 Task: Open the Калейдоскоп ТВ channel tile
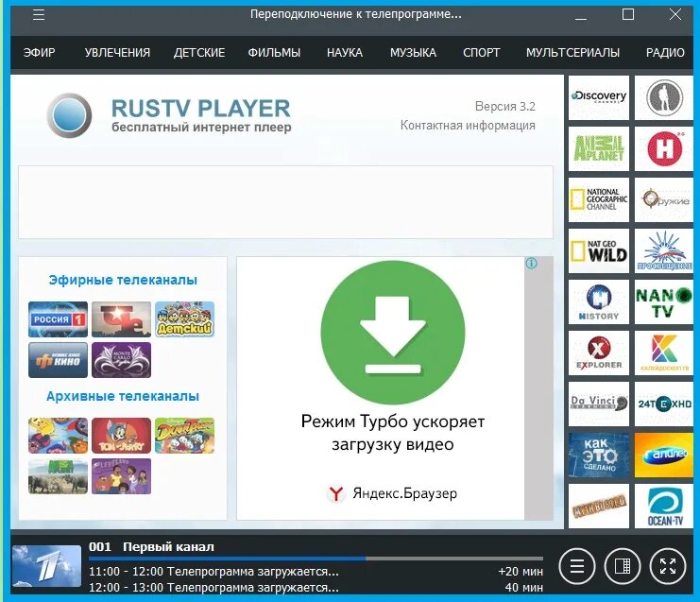pyautogui.click(x=664, y=353)
